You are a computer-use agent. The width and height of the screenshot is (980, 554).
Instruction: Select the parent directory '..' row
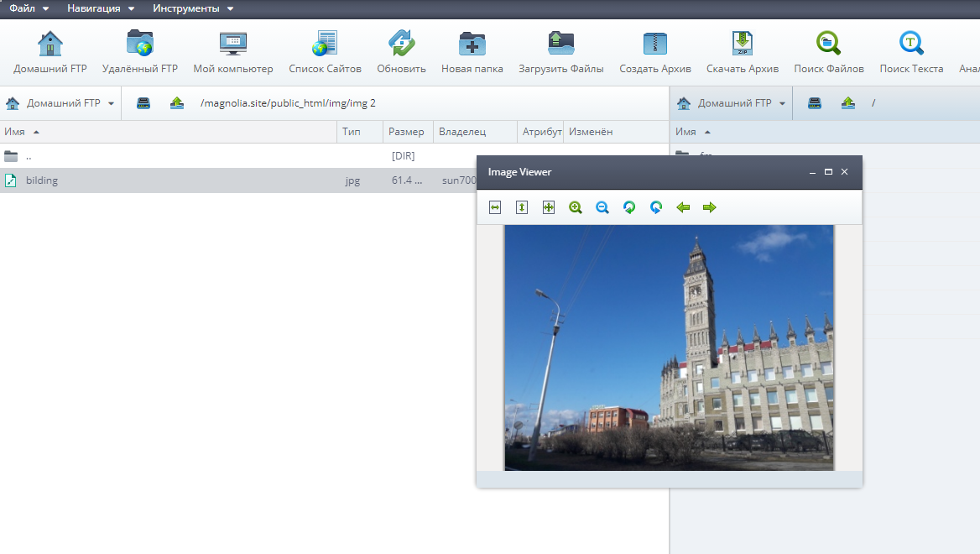pyautogui.click(x=238, y=155)
